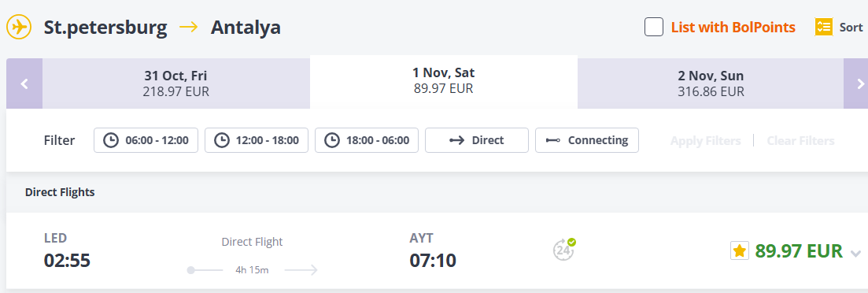The height and width of the screenshot is (293, 868).
Task: Expand the 89.97 EUR fare details chevron
Action: [x=856, y=254]
